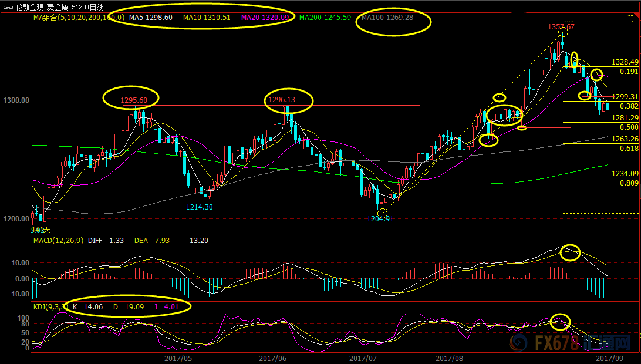Select the 0.618 Fibonacci level at 1263.26
641x364 pixels.
coord(629,149)
